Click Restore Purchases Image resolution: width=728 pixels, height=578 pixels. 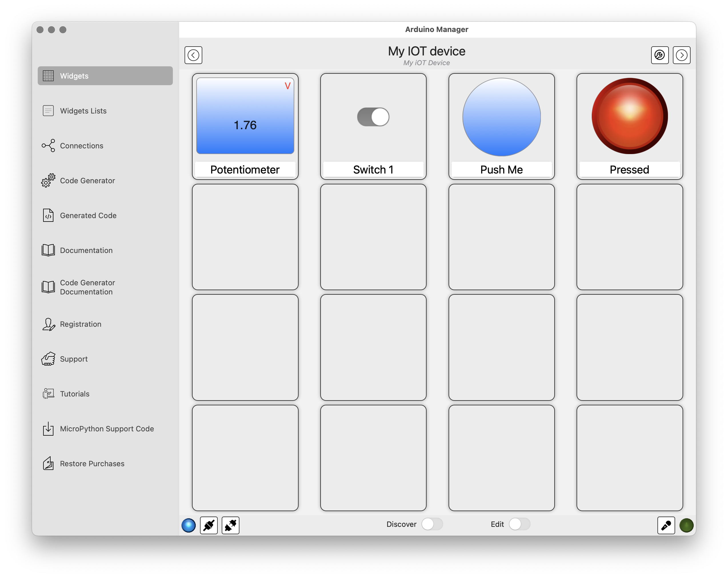click(92, 463)
